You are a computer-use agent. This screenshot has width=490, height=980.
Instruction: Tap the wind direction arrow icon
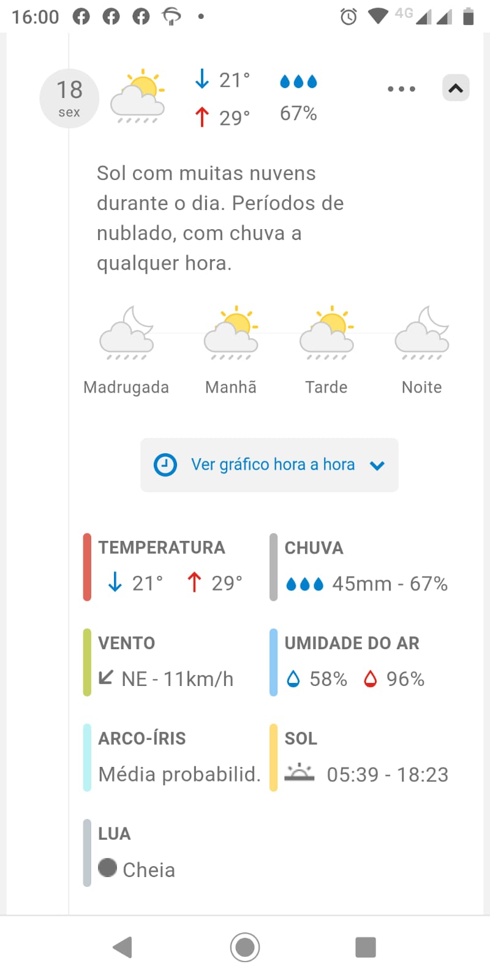[x=106, y=677]
